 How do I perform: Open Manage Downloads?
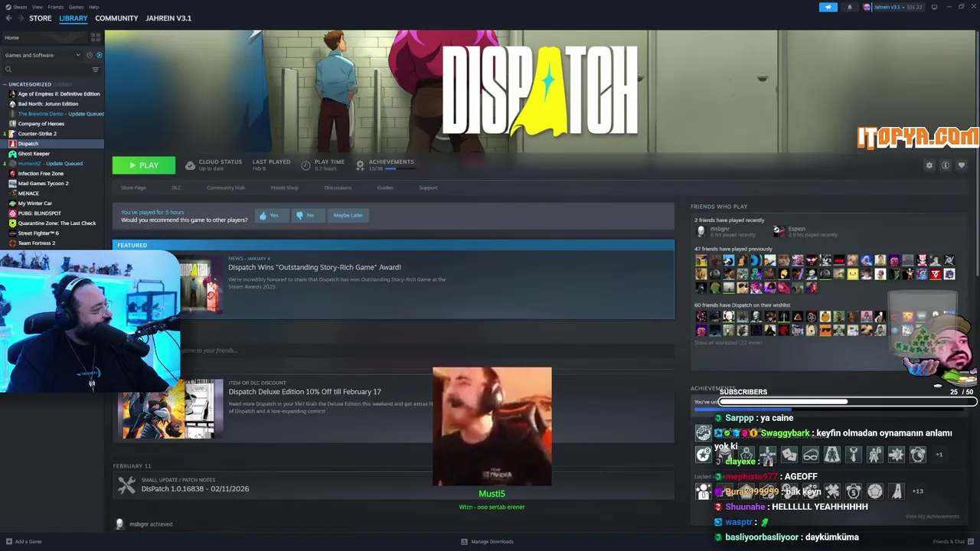tap(487, 542)
